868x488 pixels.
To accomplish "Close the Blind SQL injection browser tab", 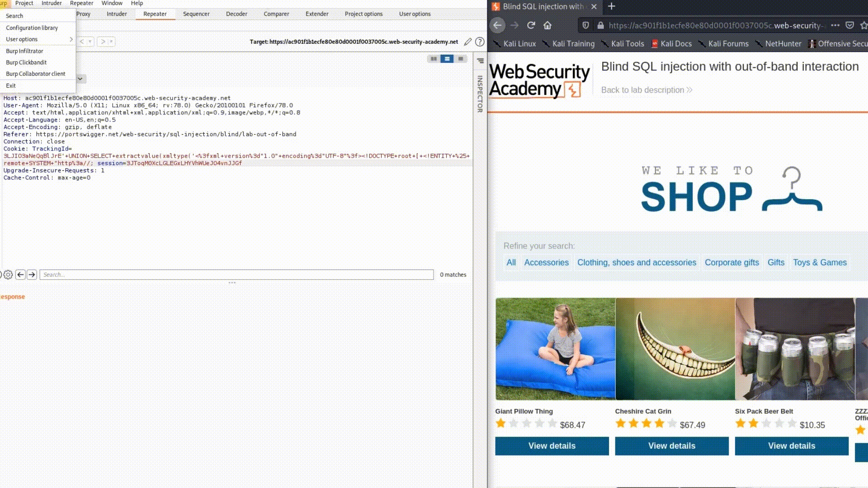I will click(594, 6).
